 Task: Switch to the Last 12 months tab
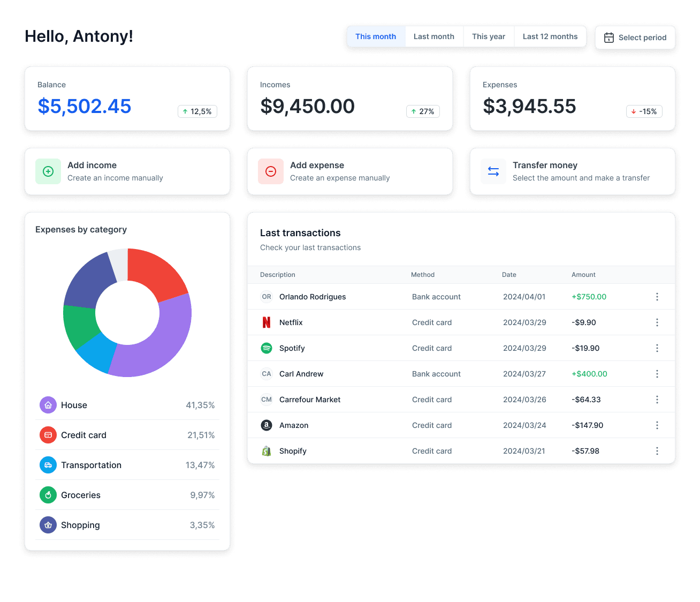pos(550,36)
